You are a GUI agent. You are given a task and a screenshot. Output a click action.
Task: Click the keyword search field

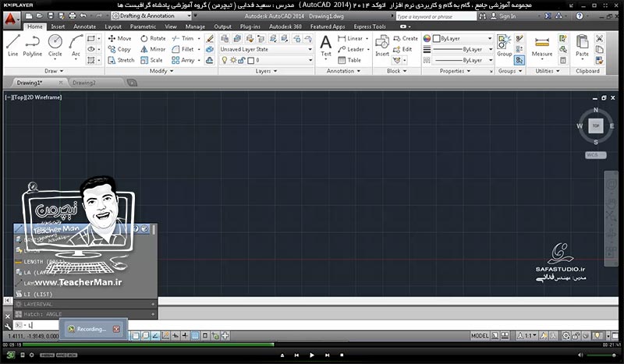[436, 16]
